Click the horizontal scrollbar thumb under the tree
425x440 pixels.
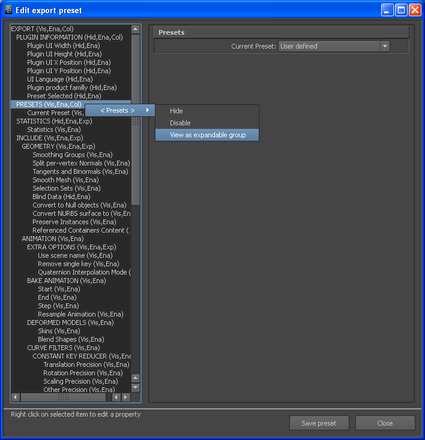[x=63, y=397]
